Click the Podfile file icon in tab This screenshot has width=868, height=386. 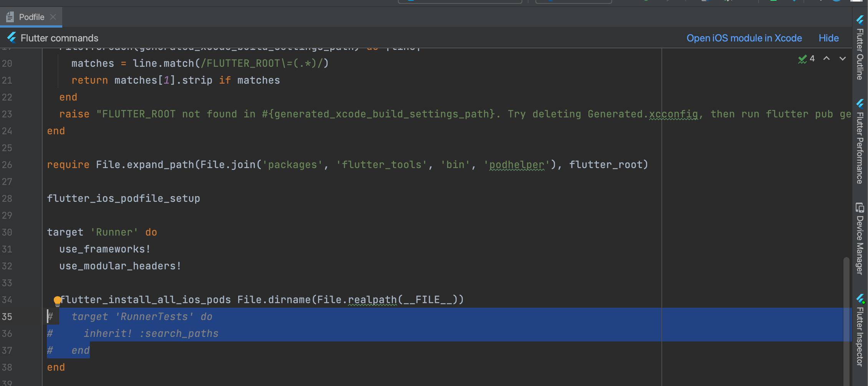[x=10, y=17]
